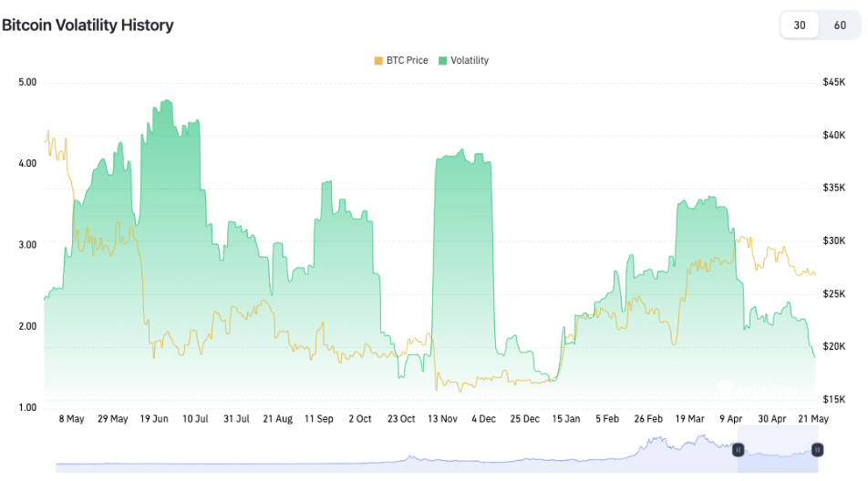Click the $15K price axis value
This screenshot has height=481, width=868.
pos(834,399)
